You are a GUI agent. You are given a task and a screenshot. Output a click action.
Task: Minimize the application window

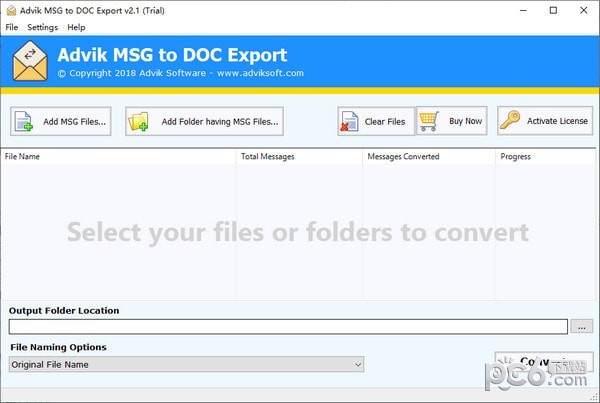(523, 10)
